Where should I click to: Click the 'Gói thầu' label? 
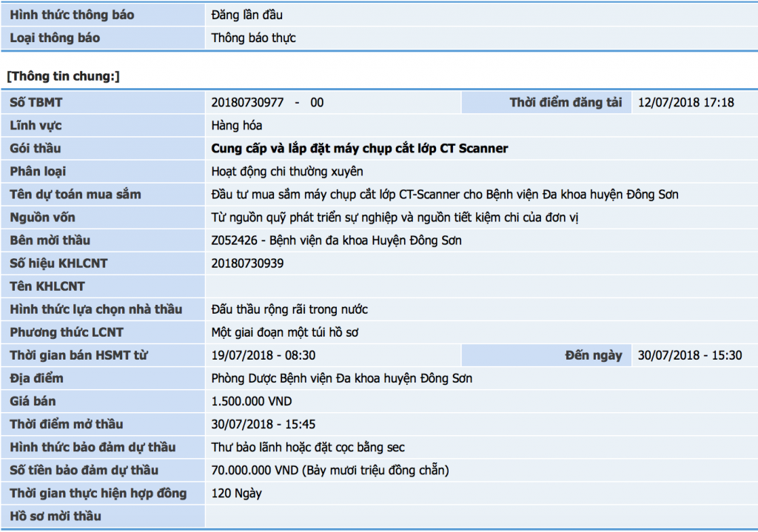pyautogui.click(x=35, y=148)
